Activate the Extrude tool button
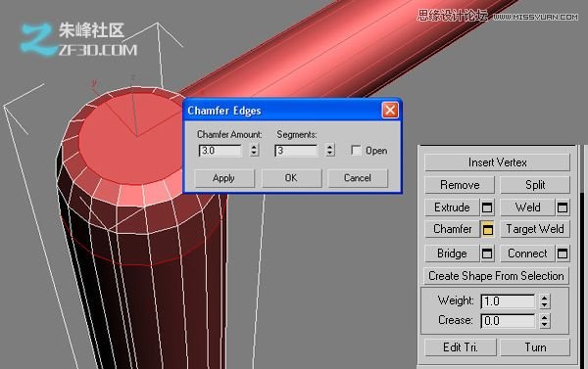 [x=452, y=208]
